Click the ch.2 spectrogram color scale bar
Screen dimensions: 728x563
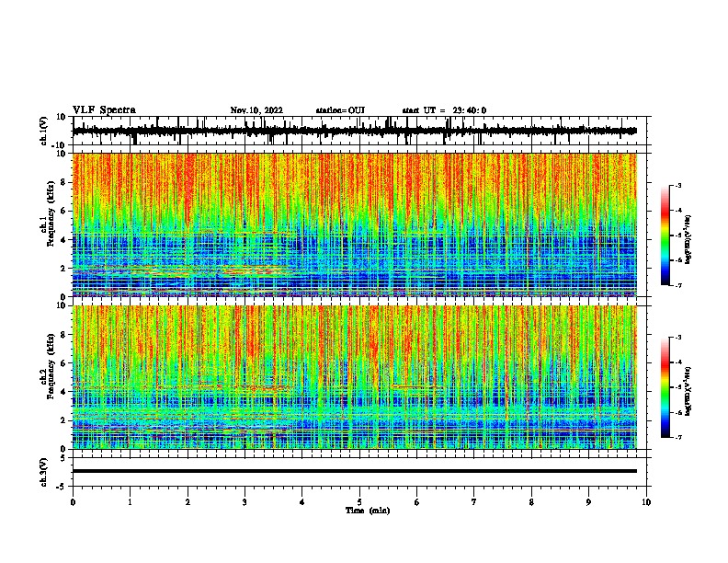pos(665,387)
